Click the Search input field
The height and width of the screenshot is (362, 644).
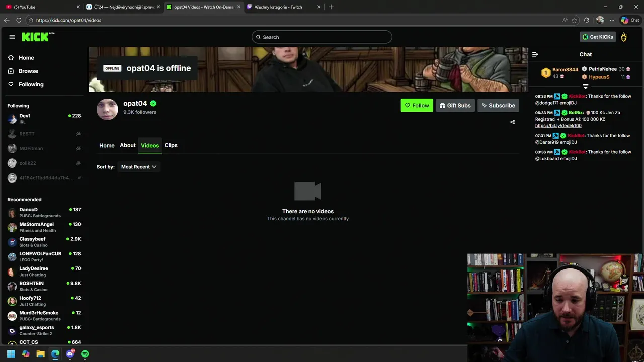pyautogui.click(x=322, y=37)
